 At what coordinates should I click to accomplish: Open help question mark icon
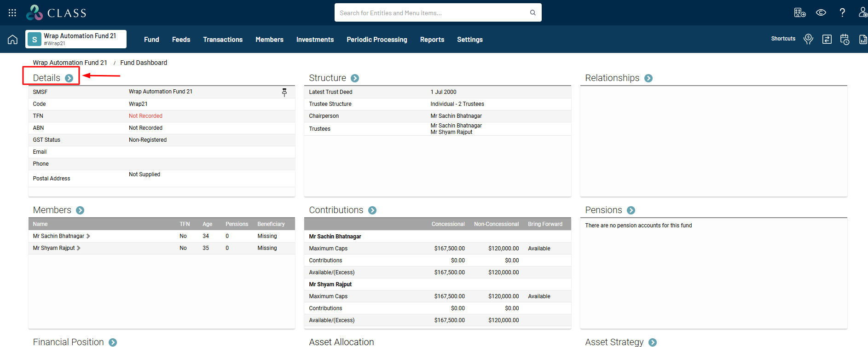[842, 13]
